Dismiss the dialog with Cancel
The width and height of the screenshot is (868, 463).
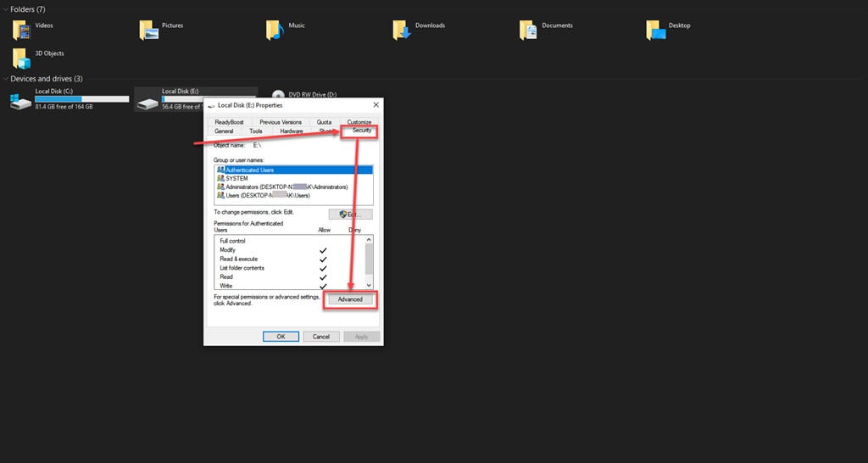click(321, 337)
